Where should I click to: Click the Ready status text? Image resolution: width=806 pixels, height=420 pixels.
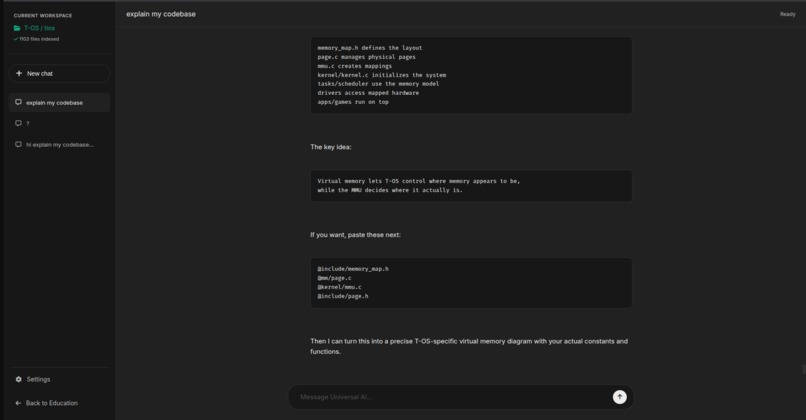[x=787, y=14]
